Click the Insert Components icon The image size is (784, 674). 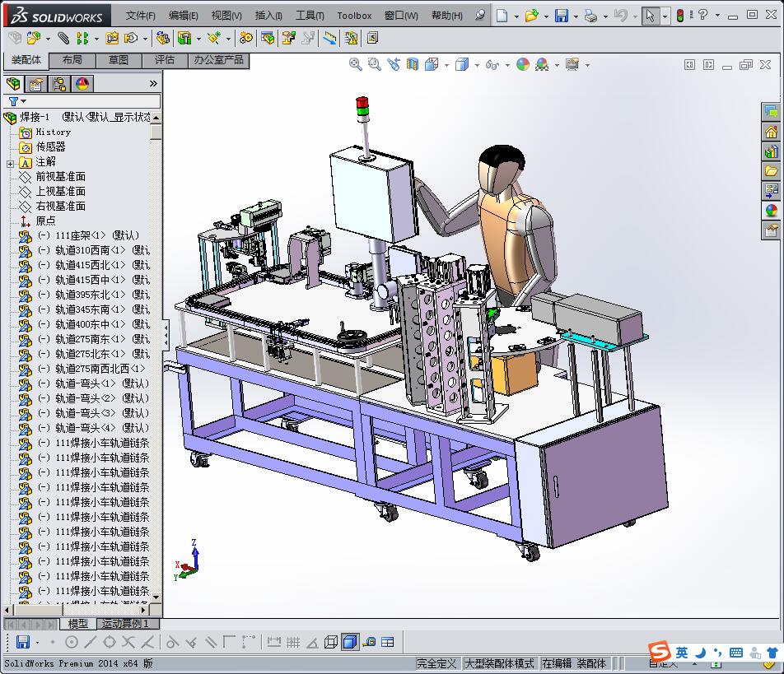pos(34,38)
